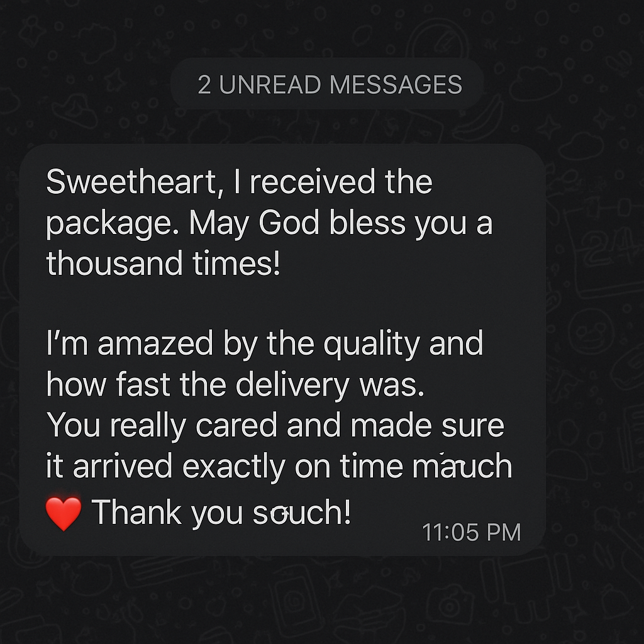The width and height of the screenshot is (644, 644).
Task: Tap the red heart emoji in the message
Action: click(x=64, y=513)
